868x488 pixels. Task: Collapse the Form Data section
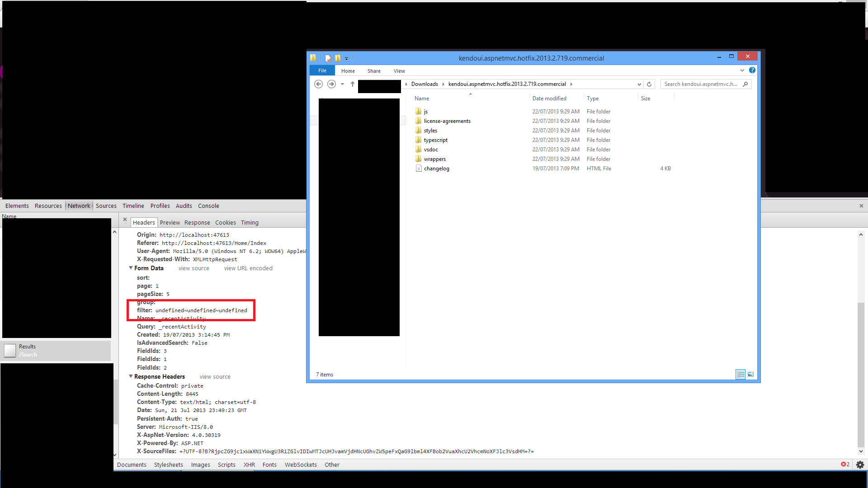tap(131, 268)
